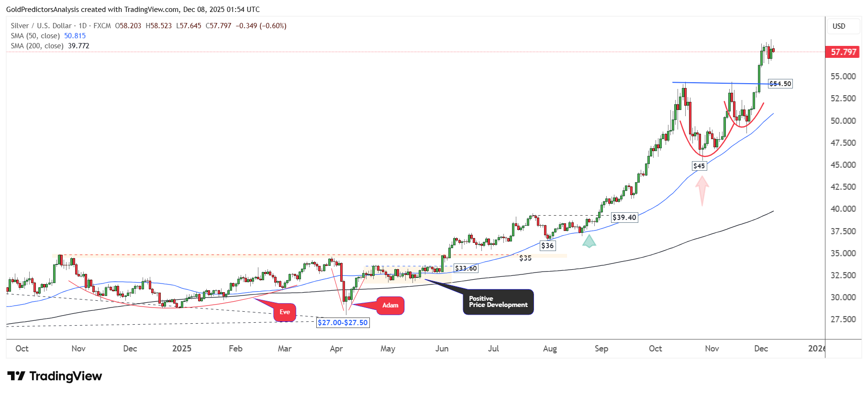
Task: Click 40.000 on the price scale
Action: (x=843, y=209)
